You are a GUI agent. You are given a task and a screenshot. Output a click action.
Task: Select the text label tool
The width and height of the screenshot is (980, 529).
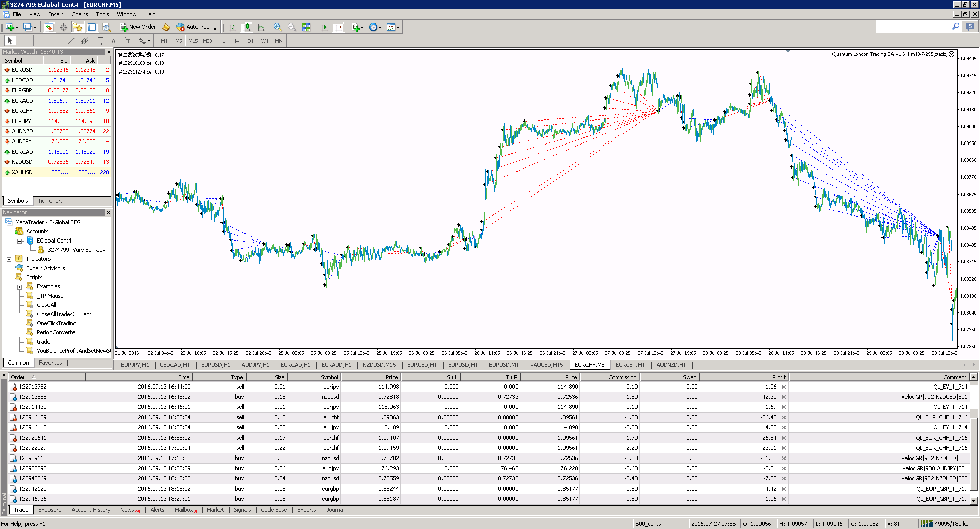[x=128, y=41]
